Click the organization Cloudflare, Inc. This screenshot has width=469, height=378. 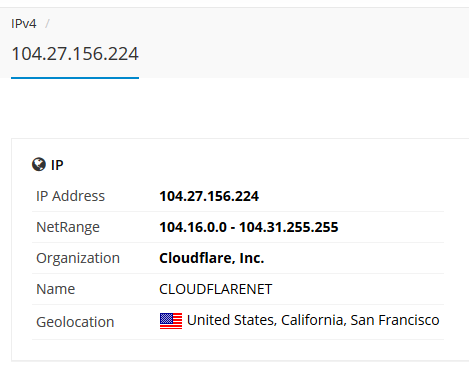point(212,258)
